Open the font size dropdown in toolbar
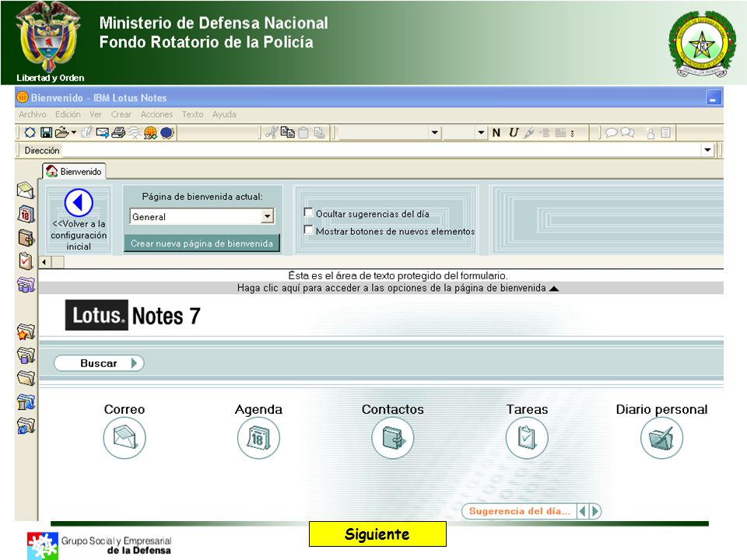The image size is (747, 560). pos(481,132)
